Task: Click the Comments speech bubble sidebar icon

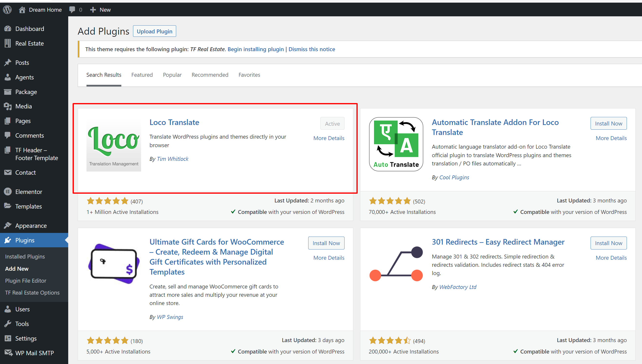Action: point(8,135)
